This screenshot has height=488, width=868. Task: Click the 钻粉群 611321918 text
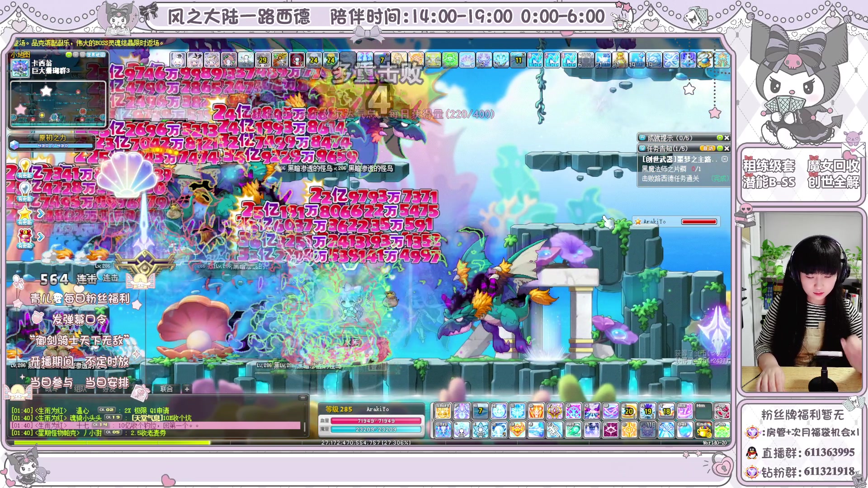(808, 472)
